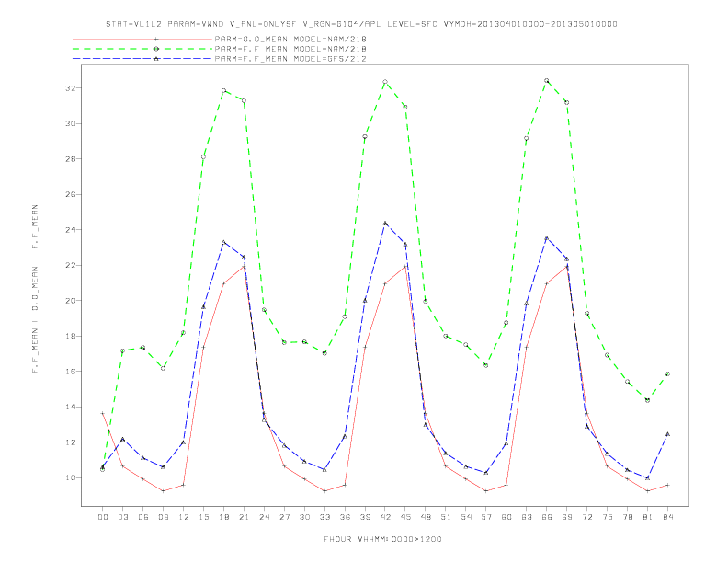This screenshot has width=728, height=563.
Task: Select the green F.F_MEAN NAM/218 legend entry
Action: pos(290,49)
